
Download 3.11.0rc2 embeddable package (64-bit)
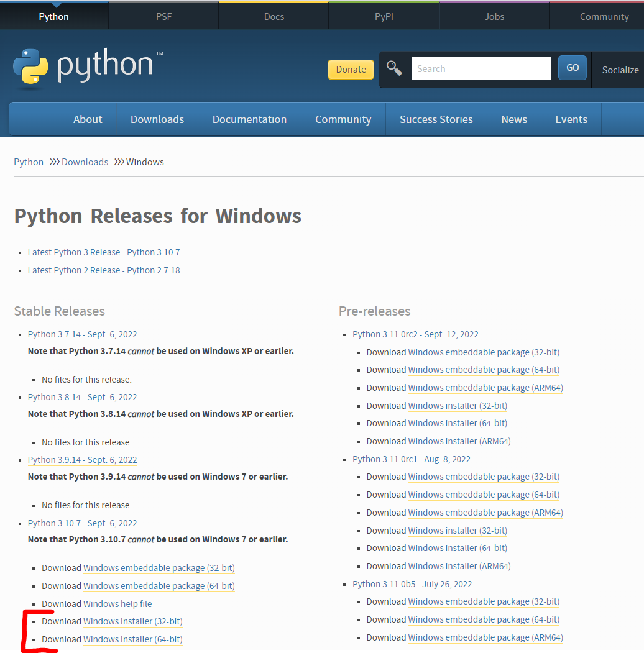tap(484, 370)
